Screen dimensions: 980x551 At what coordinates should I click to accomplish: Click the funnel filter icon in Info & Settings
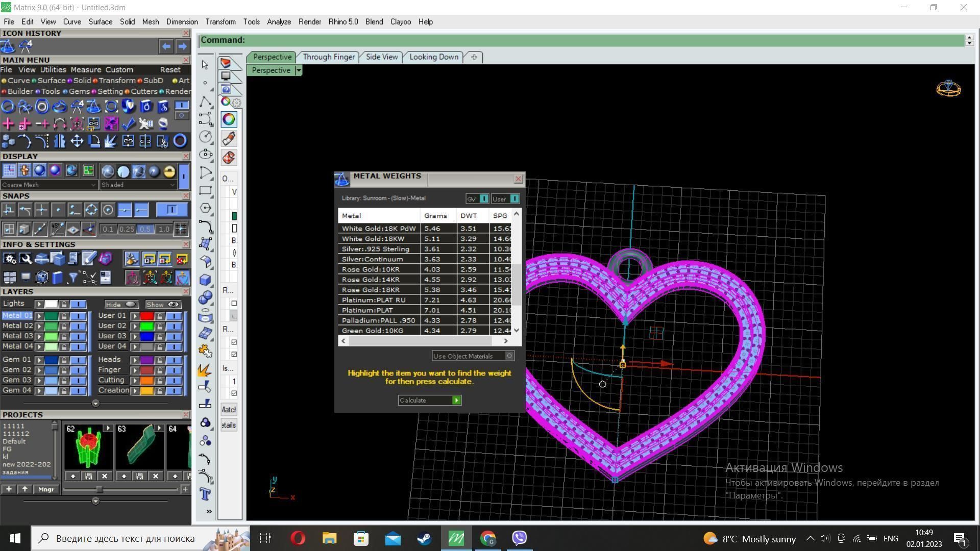[73, 278]
